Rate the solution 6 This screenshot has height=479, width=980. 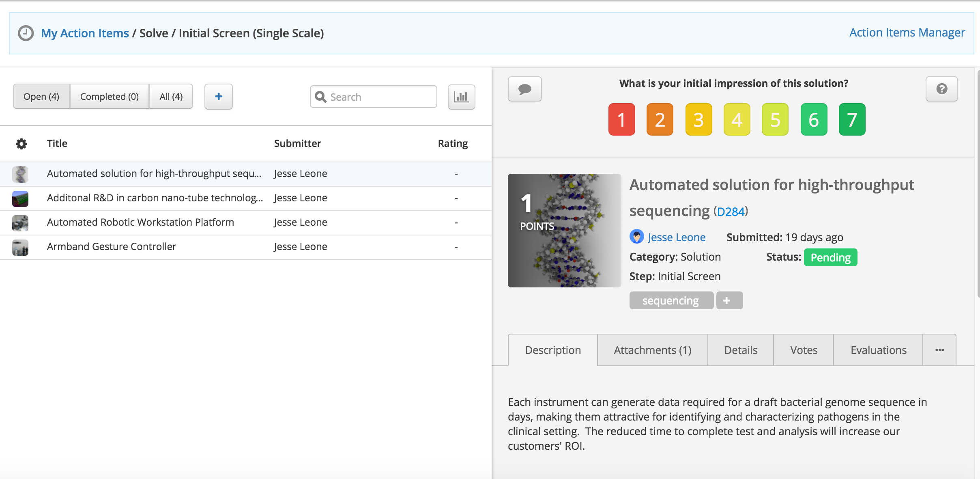click(x=814, y=119)
